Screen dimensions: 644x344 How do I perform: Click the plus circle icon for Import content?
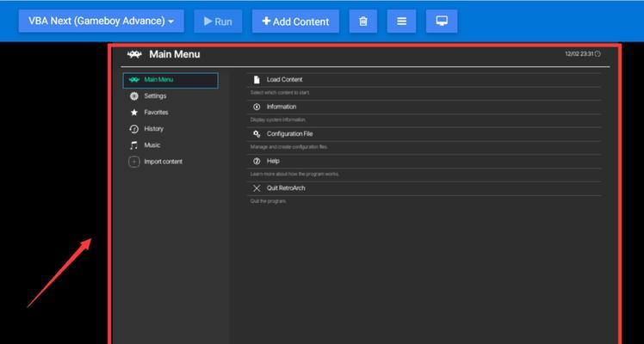pos(134,162)
